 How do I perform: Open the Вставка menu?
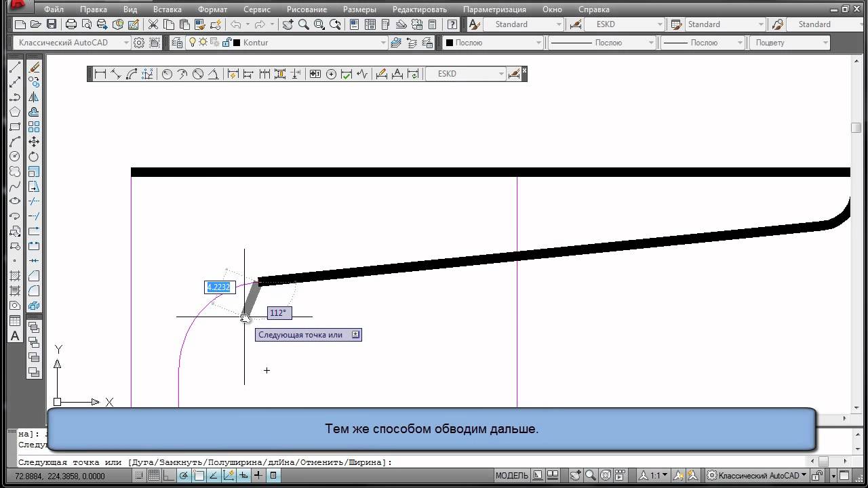167,9
